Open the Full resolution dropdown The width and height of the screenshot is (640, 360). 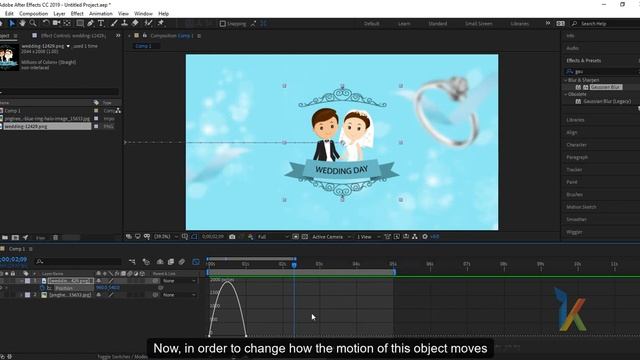[x=273, y=237]
